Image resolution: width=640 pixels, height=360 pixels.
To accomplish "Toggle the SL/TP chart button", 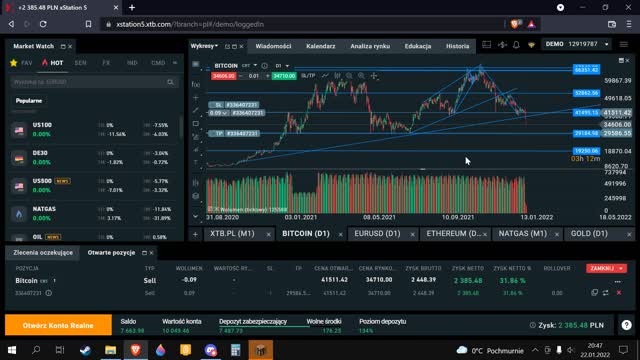I will point(308,76).
